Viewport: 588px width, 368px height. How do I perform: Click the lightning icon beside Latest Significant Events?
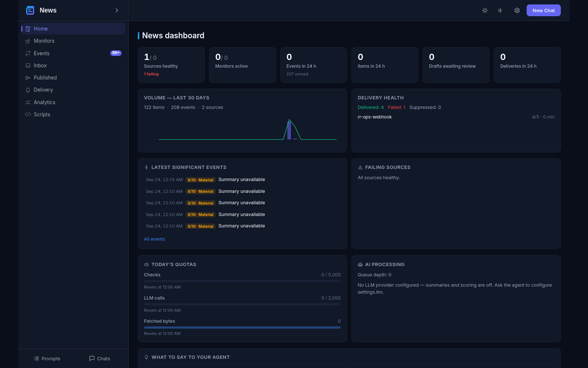[x=147, y=167]
